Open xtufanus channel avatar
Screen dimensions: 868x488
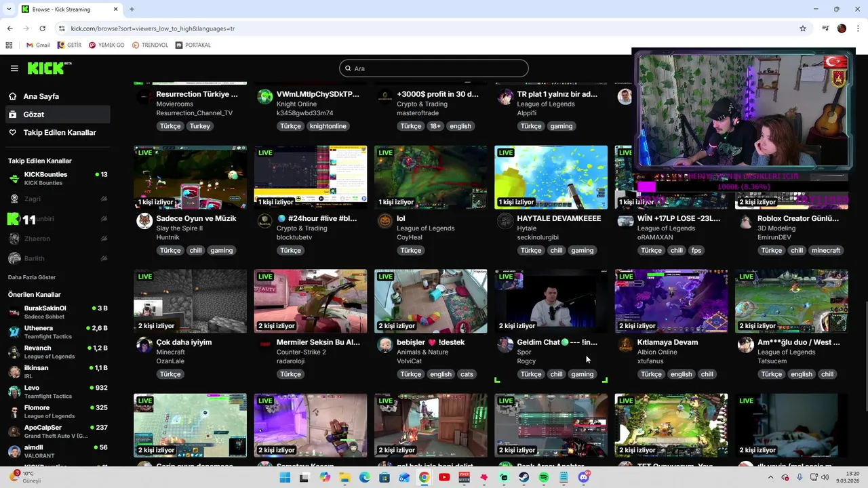pyautogui.click(x=626, y=345)
